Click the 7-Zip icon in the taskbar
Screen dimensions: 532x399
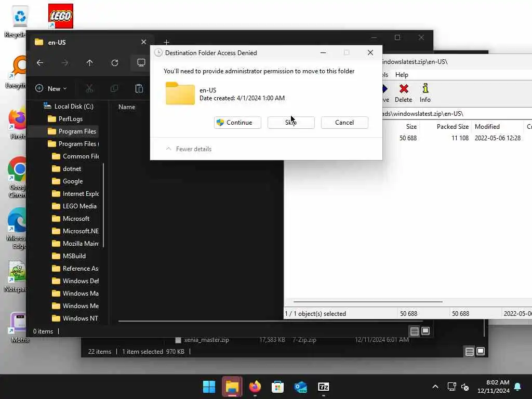[323, 387]
